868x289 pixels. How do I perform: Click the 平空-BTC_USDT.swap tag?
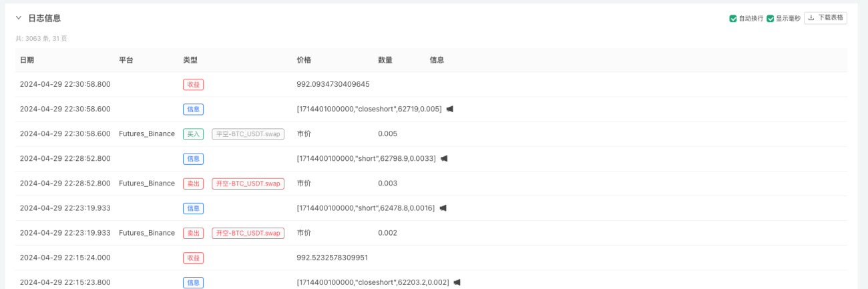tap(248, 133)
